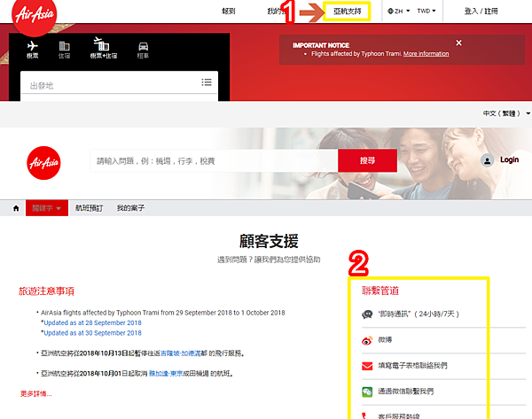Viewport: 532px width, 419px height.
Task: Open the 中文(繁體) language selector
Action: click(x=506, y=113)
